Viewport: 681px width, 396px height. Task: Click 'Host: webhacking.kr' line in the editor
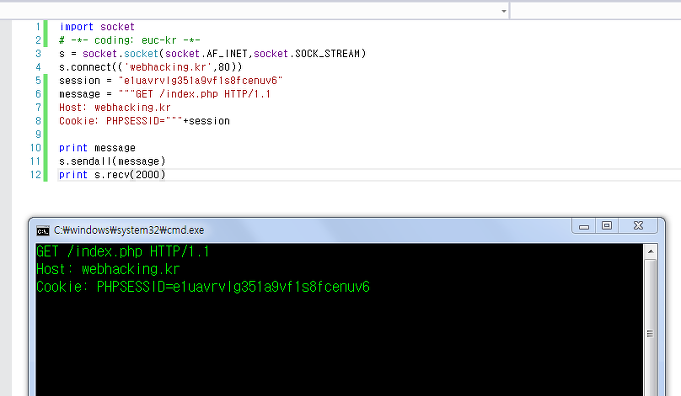pos(115,108)
